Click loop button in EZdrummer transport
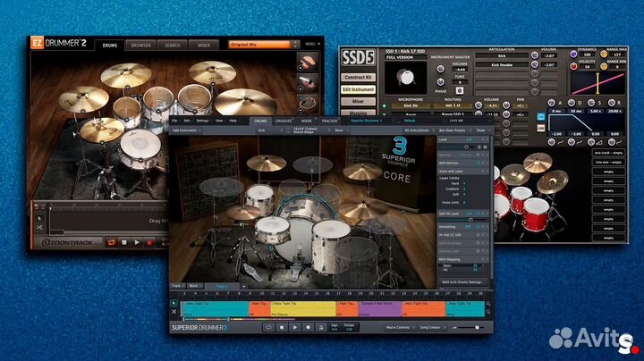 [x=111, y=243]
